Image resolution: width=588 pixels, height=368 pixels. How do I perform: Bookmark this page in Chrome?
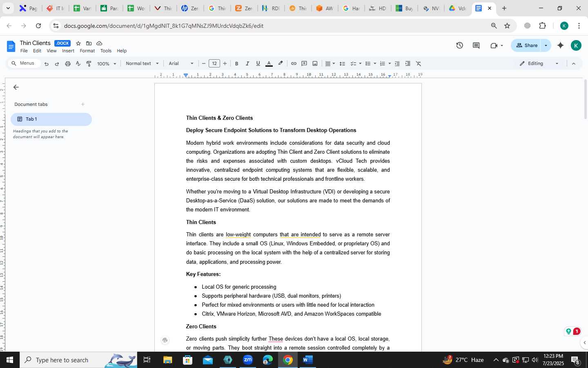[507, 26]
